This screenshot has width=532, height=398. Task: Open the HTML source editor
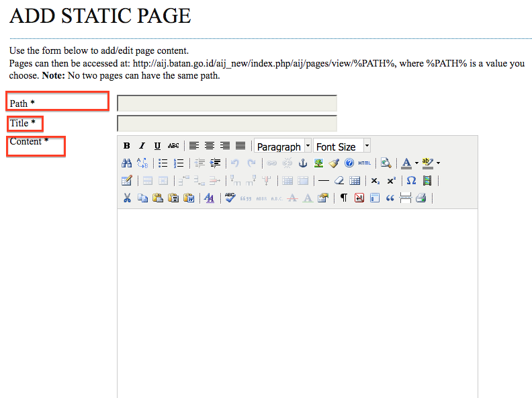point(365,163)
